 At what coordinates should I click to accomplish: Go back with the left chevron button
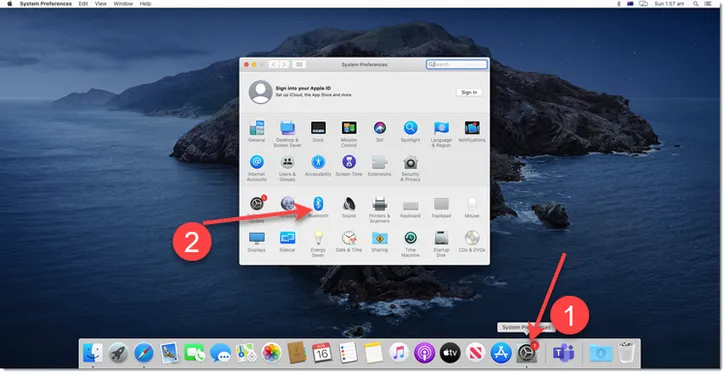click(273, 64)
